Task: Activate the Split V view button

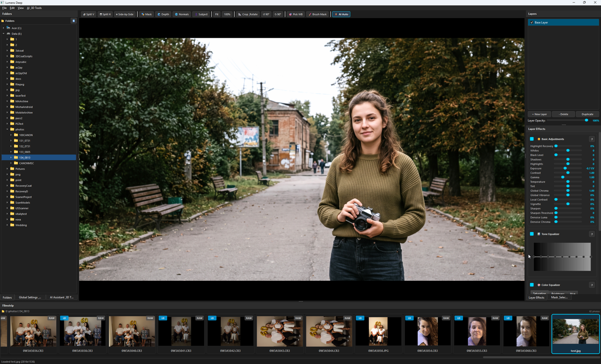Action: coord(89,14)
